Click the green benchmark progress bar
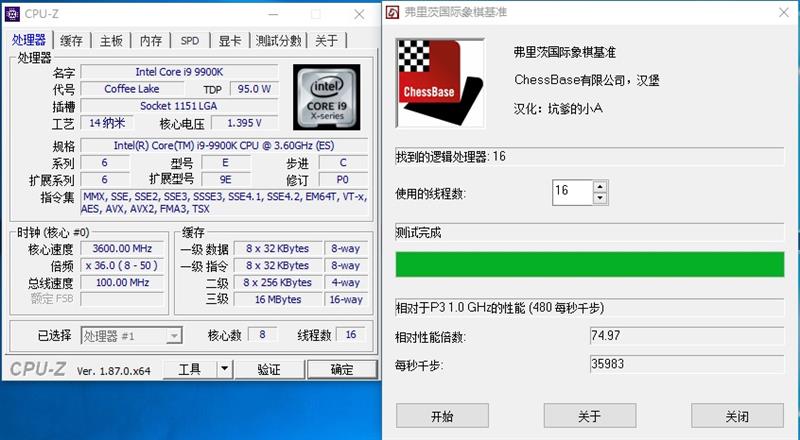This screenshot has height=440, width=800. [x=590, y=264]
